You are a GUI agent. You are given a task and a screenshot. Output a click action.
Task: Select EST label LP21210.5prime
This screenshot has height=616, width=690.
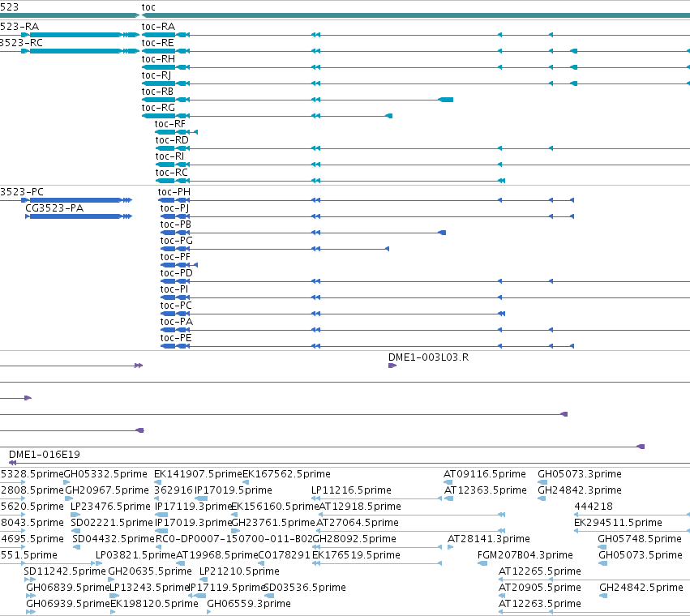pyautogui.click(x=239, y=571)
